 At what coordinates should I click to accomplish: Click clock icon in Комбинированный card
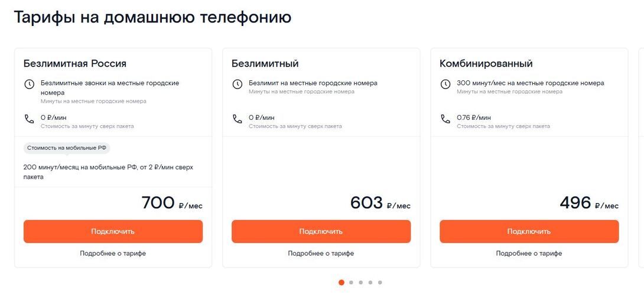(x=445, y=84)
